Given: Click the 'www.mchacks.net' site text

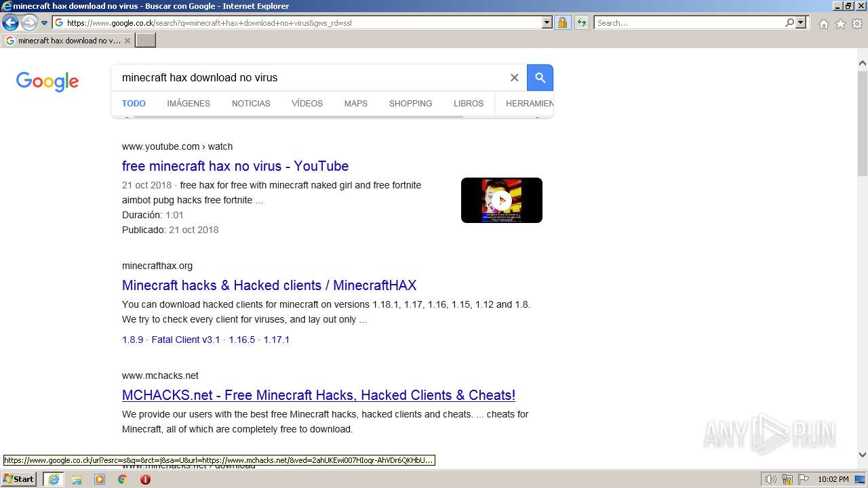Looking at the screenshot, I should (x=160, y=375).
